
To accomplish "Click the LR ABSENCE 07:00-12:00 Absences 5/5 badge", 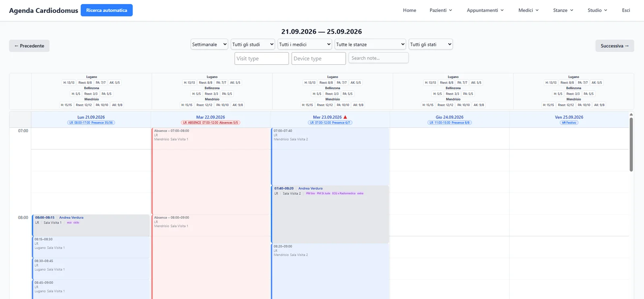I will coord(211,123).
